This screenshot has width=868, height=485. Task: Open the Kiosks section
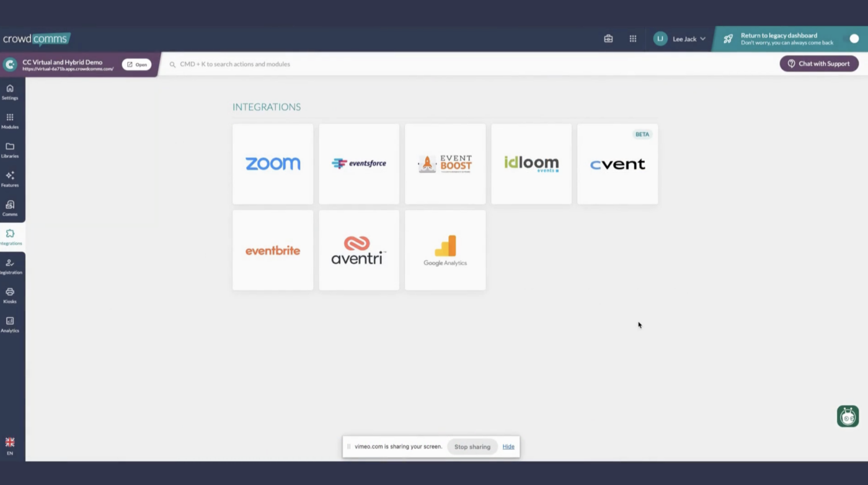click(10, 295)
